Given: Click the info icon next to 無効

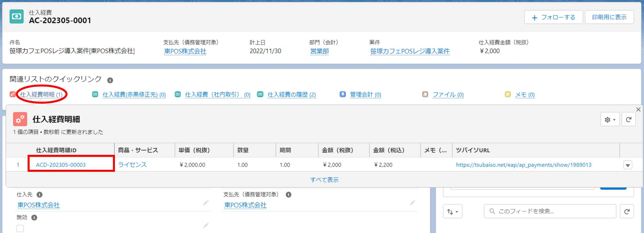Looking at the screenshot, I should pos(34,217).
